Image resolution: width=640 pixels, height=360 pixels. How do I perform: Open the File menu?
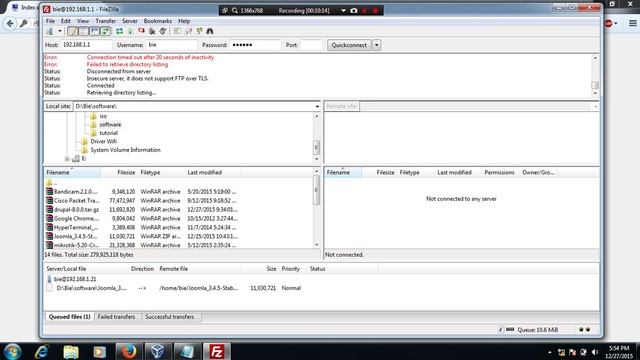point(50,21)
